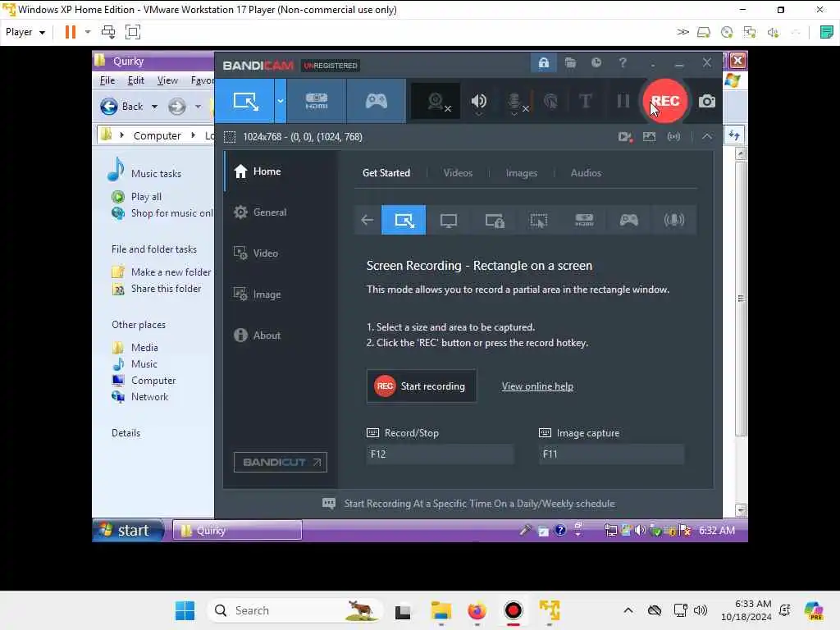Click the Bandicam lock icon

(543, 63)
